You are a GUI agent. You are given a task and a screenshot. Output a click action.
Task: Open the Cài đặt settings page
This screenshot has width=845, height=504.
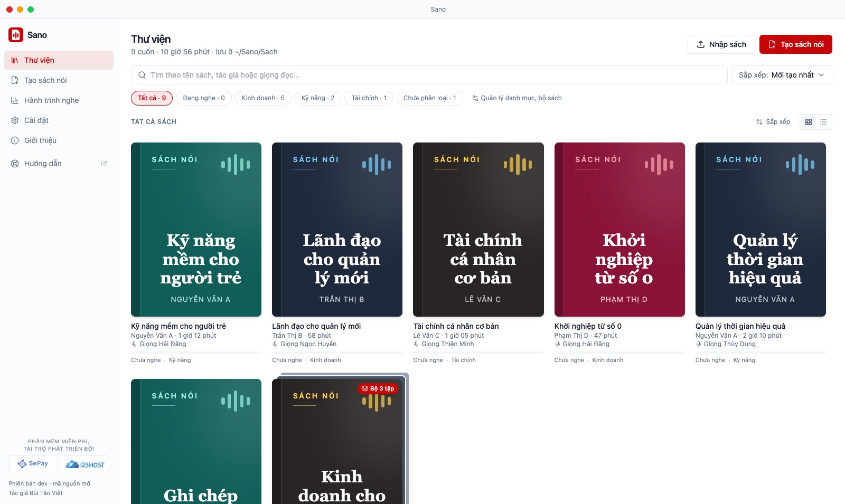coord(59,120)
